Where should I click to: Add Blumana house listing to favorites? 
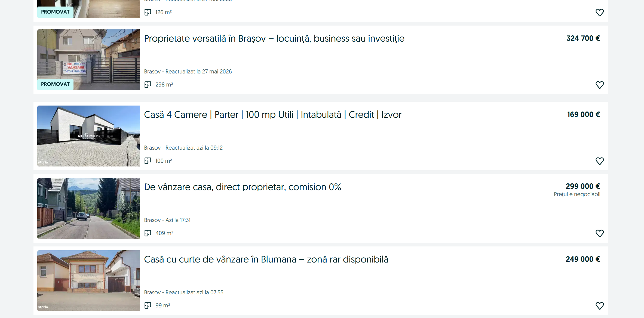click(600, 306)
